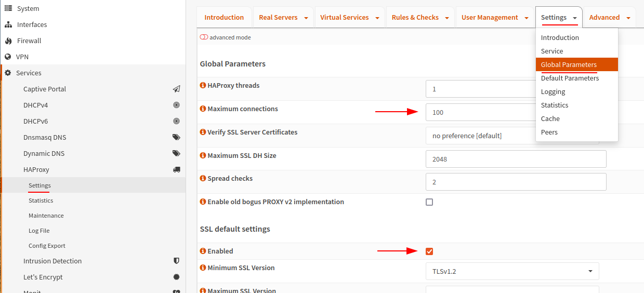Click the System menu icon in sidebar
Image resolution: width=644 pixels, height=293 pixels.
[x=8, y=8]
